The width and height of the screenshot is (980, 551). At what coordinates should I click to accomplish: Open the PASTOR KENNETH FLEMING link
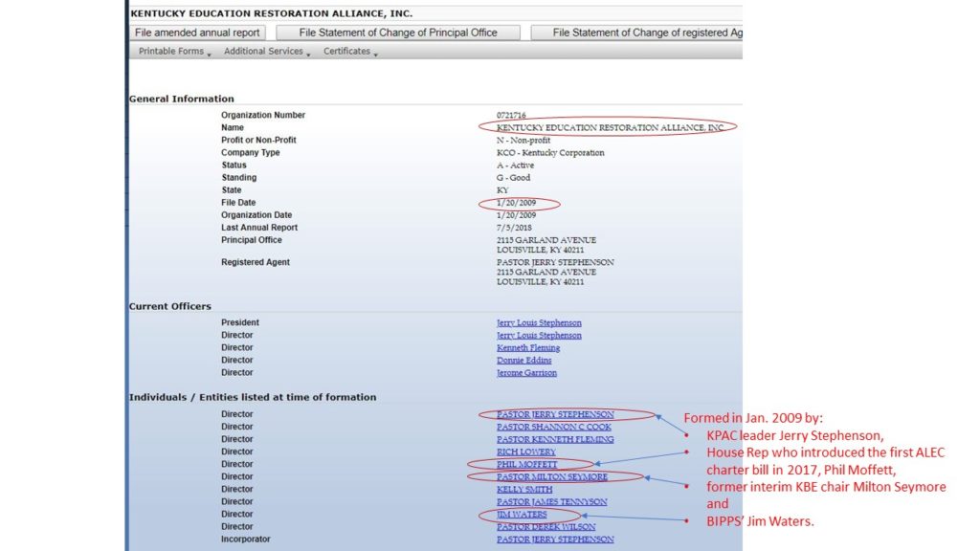[555, 439]
